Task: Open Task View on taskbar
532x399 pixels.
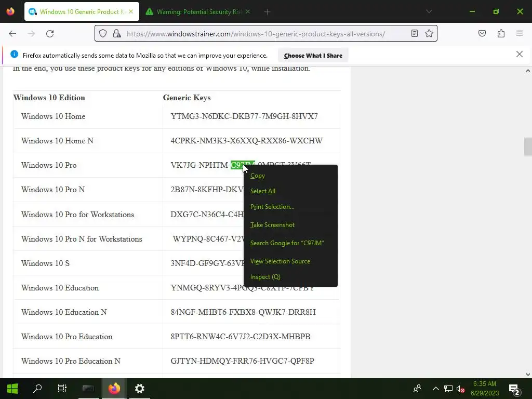Action: 62,388
